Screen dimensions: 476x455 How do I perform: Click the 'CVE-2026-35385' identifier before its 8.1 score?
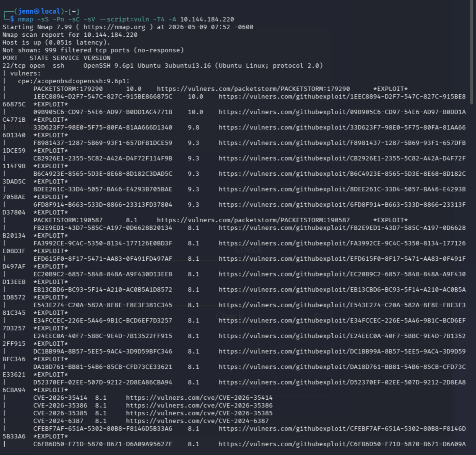tap(60, 413)
